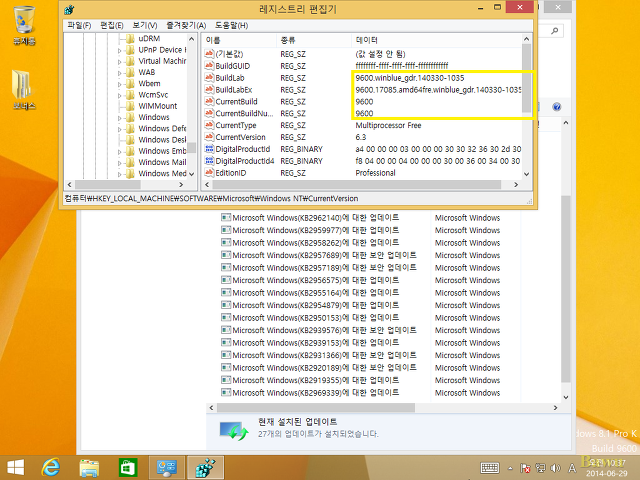Click the CurrentVersion string value icon
This screenshot has width=640, height=480.
[209, 137]
